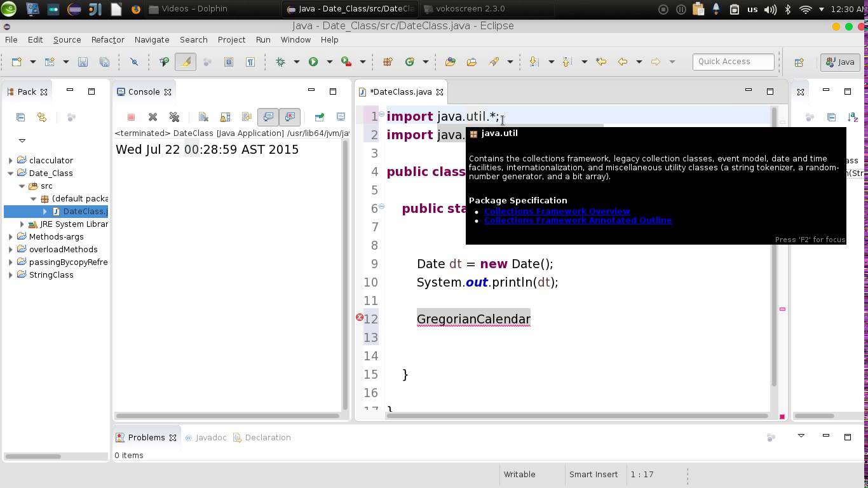Open Collections Framework Overview link
This screenshot has width=868, height=488.
click(x=557, y=211)
